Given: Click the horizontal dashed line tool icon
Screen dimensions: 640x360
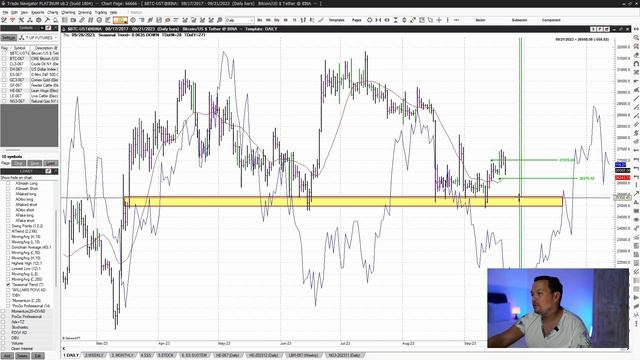Looking at the screenshot, I should tap(456, 20).
